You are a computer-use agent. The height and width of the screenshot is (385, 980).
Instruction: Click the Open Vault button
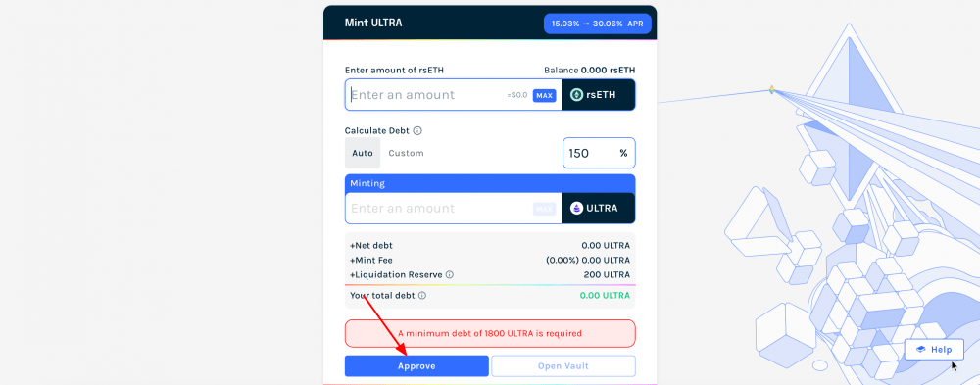coord(563,366)
